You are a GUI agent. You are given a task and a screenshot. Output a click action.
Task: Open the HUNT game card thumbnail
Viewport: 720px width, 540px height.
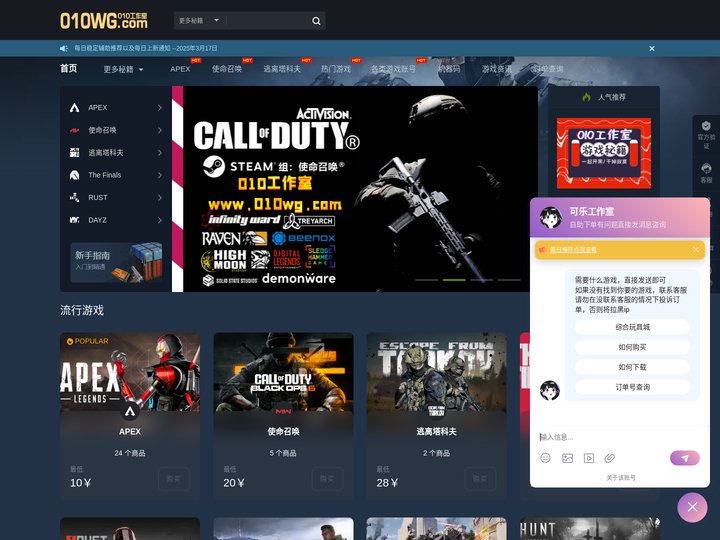point(590,529)
